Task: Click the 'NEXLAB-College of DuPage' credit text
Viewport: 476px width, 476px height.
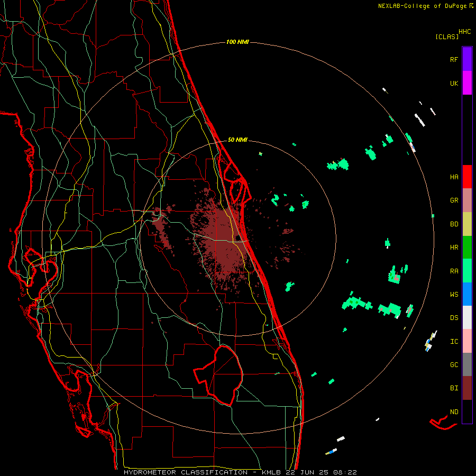Action: point(422,6)
